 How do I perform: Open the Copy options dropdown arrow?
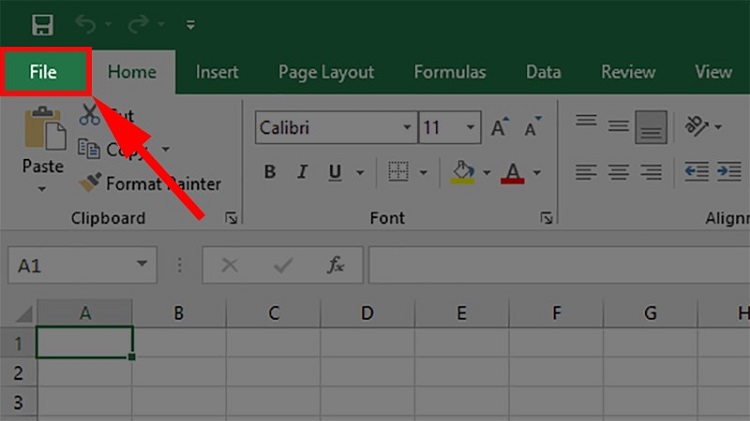(165, 149)
